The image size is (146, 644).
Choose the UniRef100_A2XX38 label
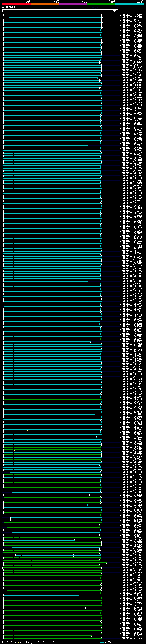[131, 67]
